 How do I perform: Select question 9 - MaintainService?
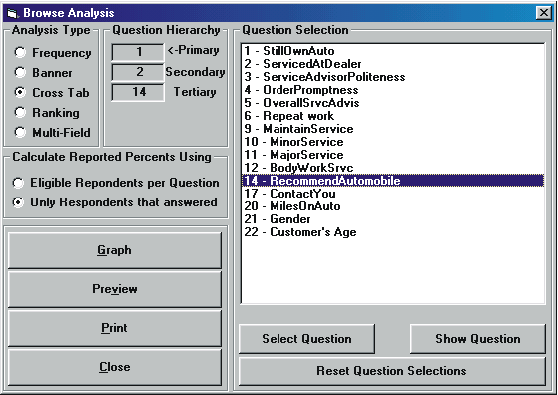393,129
